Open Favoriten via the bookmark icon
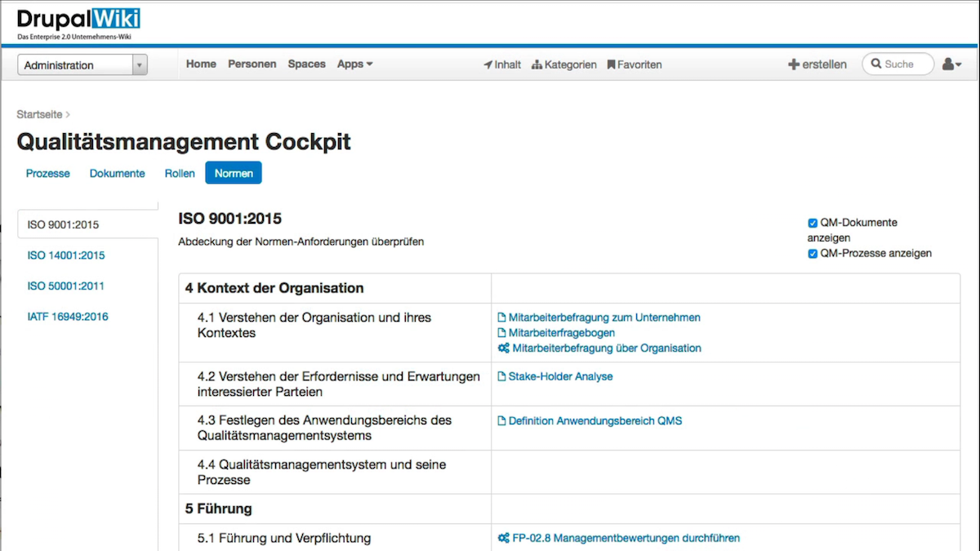The width and height of the screenshot is (980, 551). pyautogui.click(x=611, y=64)
